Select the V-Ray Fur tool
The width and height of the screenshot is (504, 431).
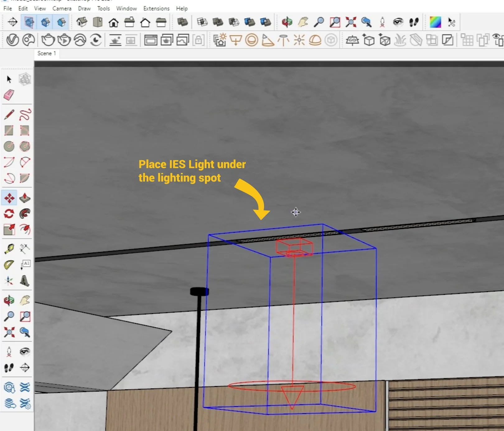(400, 40)
